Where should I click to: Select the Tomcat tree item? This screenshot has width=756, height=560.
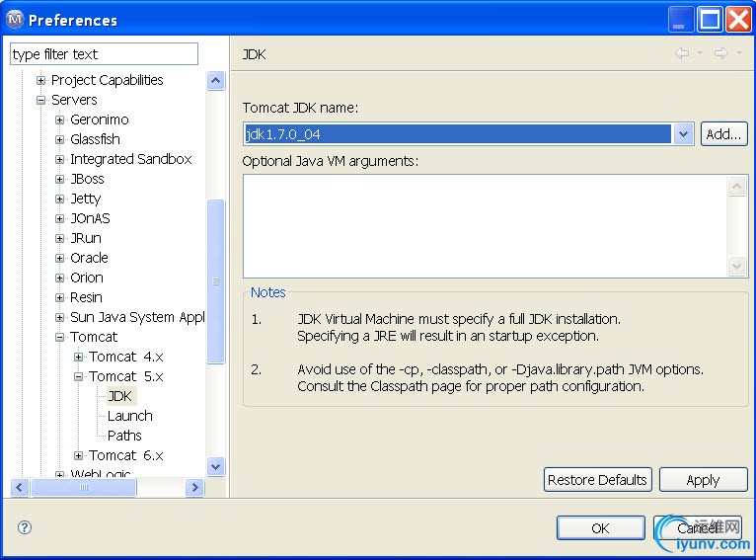[94, 337]
